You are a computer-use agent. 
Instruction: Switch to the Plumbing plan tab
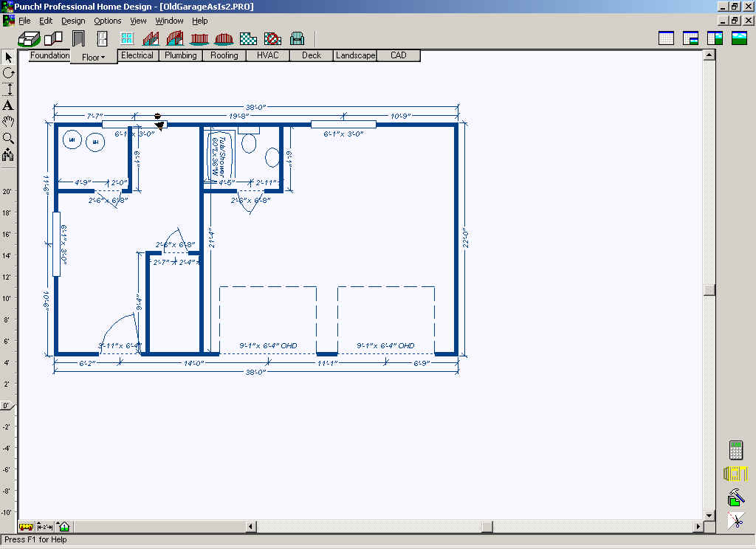[x=181, y=55]
